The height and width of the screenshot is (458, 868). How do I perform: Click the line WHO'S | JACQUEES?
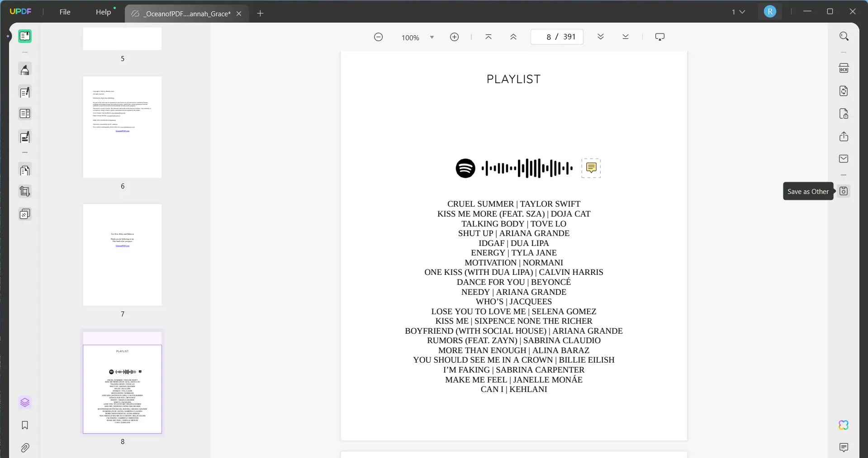[514, 302]
